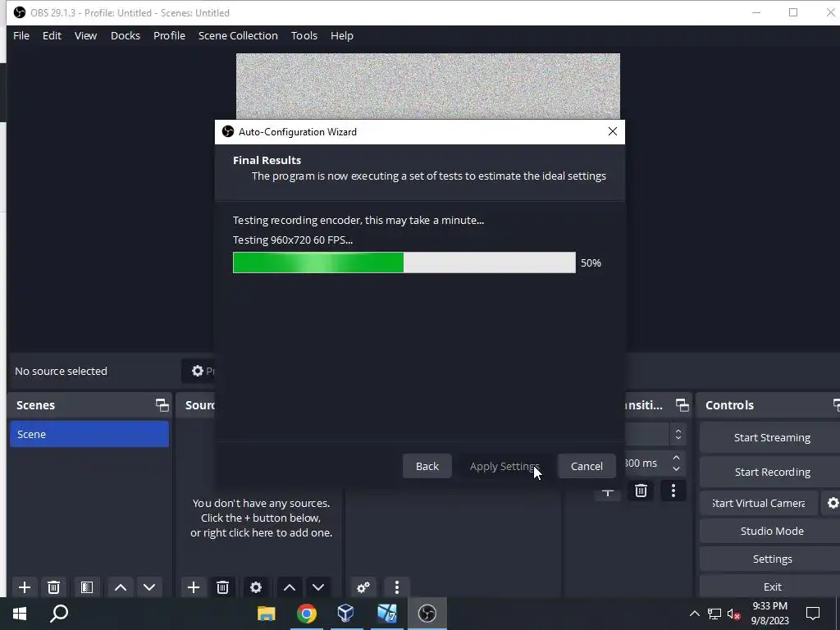Launch File Explorer from taskbar
The image size is (840, 630).
(x=267, y=614)
